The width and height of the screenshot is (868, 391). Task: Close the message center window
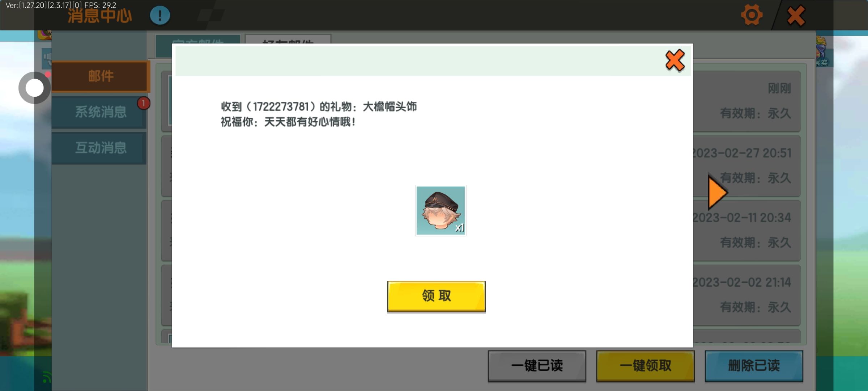(x=796, y=16)
